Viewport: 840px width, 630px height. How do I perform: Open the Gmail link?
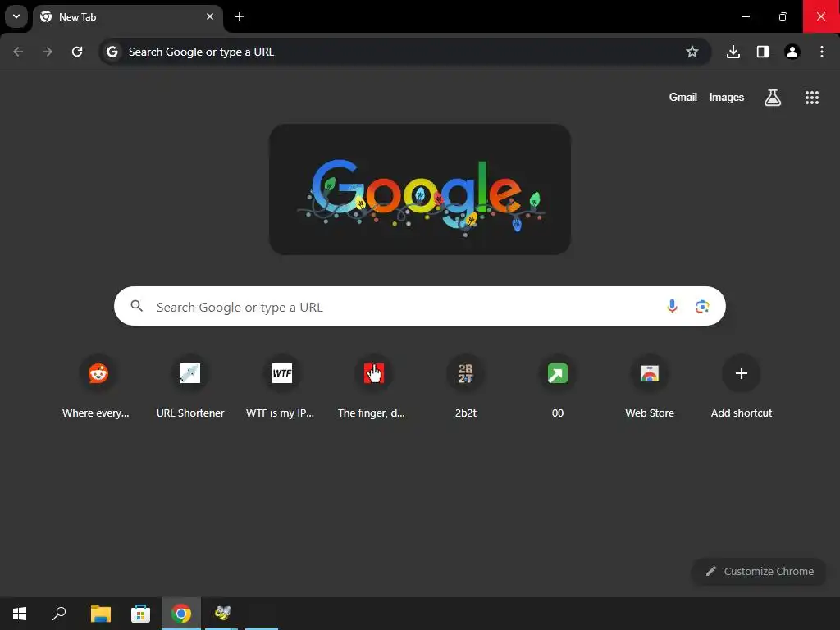(x=683, y=97)
